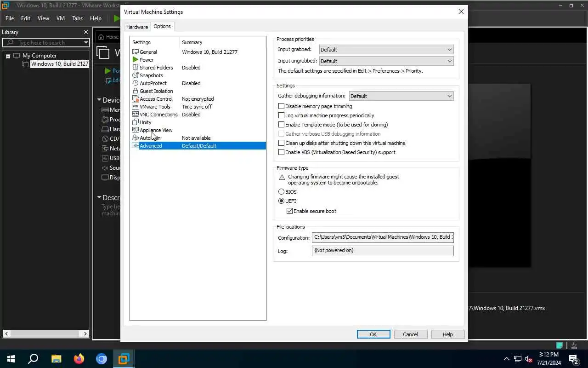Select the Appliance View icon

click(x=136, y=130)
